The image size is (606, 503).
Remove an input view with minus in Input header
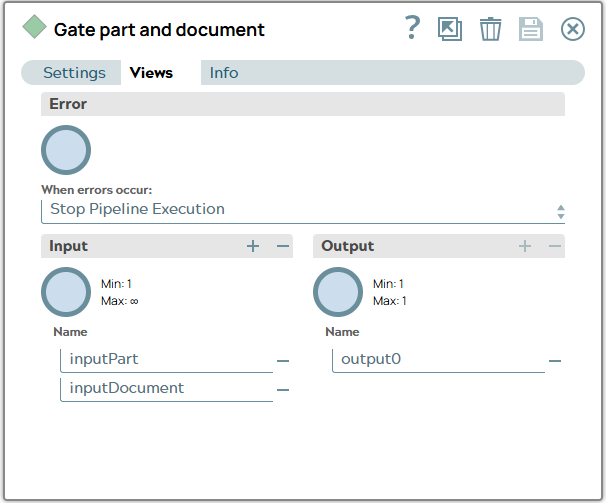tap(283, 246)
